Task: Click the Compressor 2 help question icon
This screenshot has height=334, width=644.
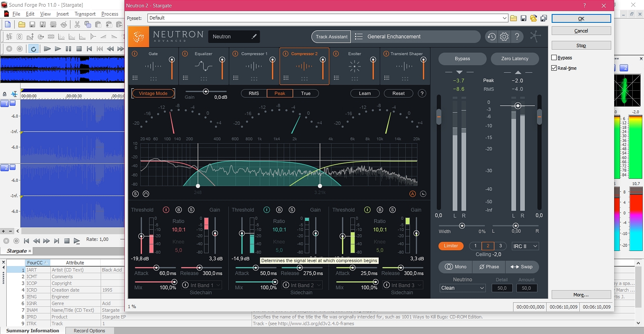Action: (x=422, y=93)
